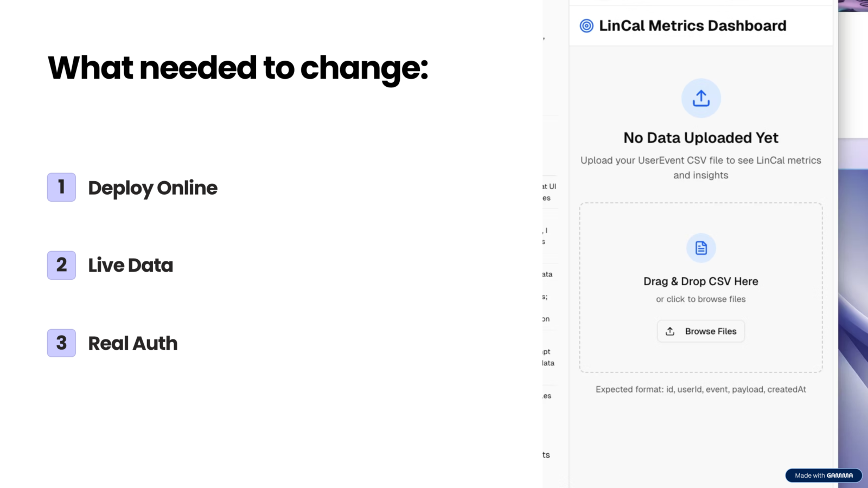This screenshot has height=488, width=868.
Task: Select the Real Auth list item
Action: [x=132, y=343]
